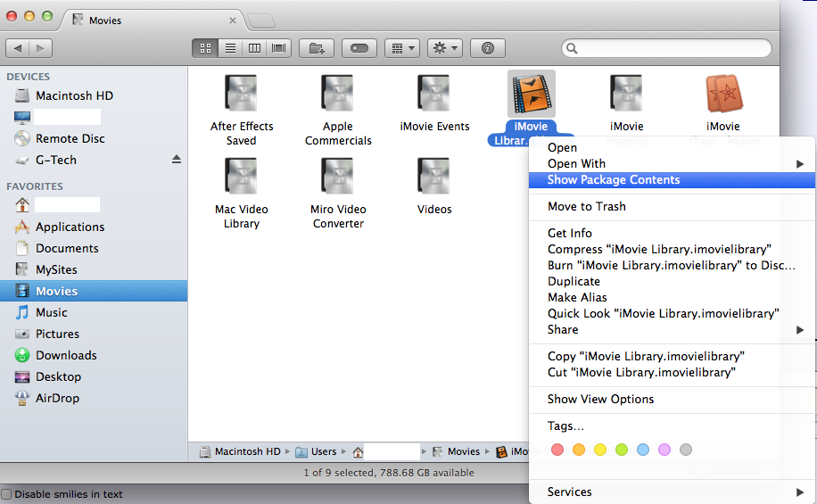
Task: Select the Apple Commercials folder
Action: [338, 94]
